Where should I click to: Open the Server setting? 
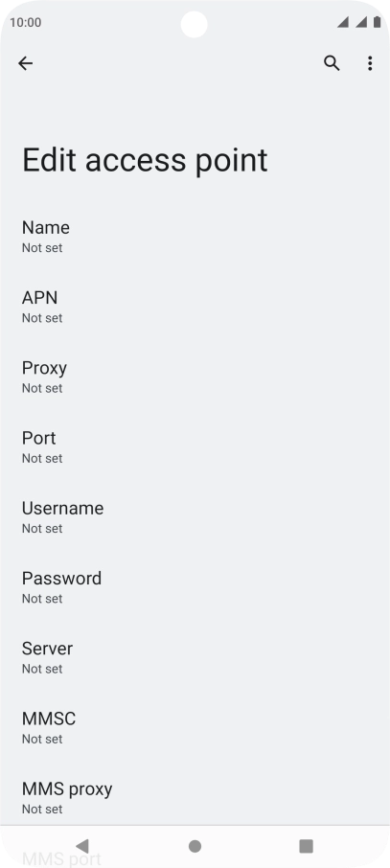(x=195, y=659)
